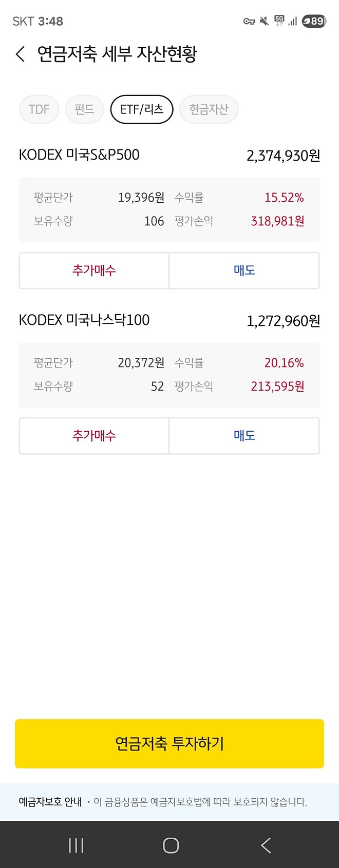The image size is (339, 868).
Task: Tap the 5G network icon
Action: pyautogui.click(x=278, y=20)
